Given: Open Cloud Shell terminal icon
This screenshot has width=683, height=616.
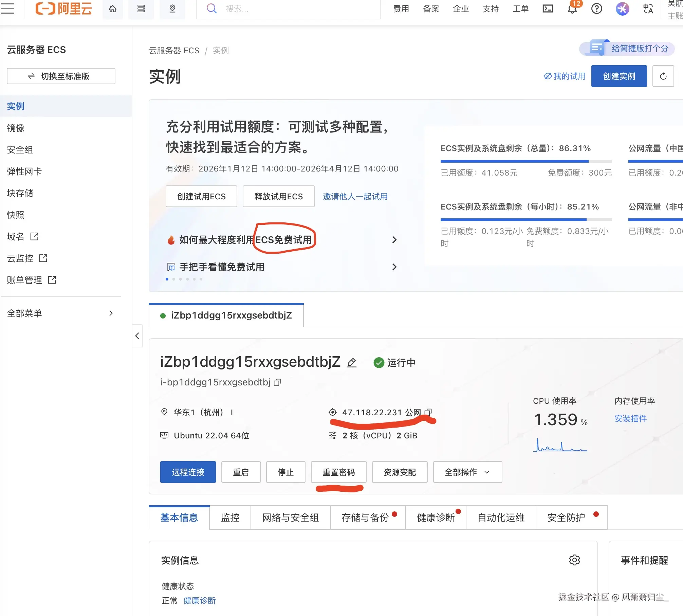Looking at the screenshot, I should [x=548, y=9].
